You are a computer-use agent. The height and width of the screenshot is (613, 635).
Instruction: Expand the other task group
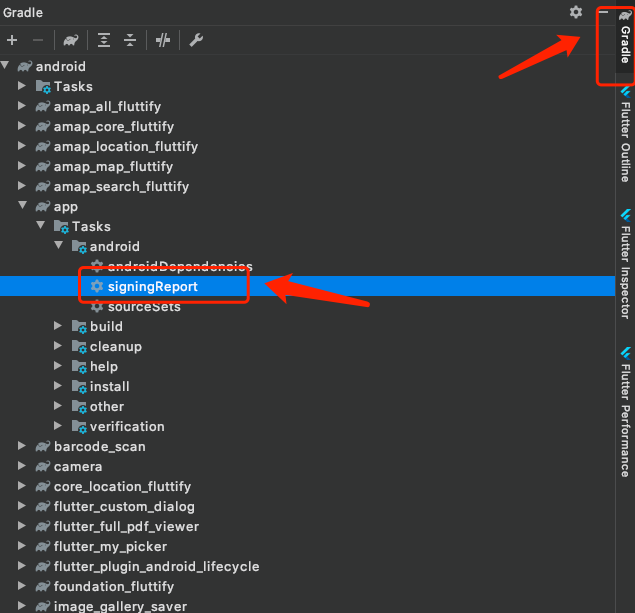[58, 405]
